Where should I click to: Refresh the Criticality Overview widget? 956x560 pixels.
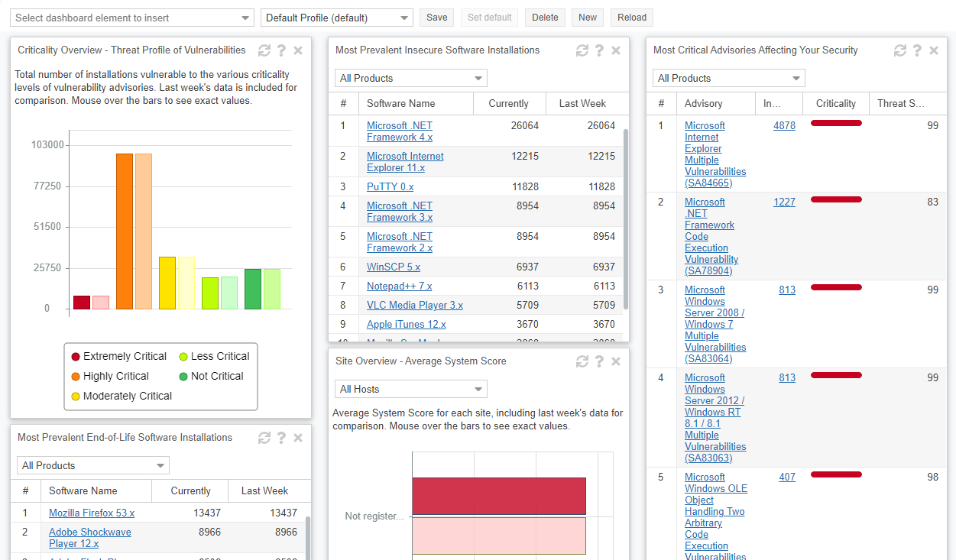click(264, 50)
